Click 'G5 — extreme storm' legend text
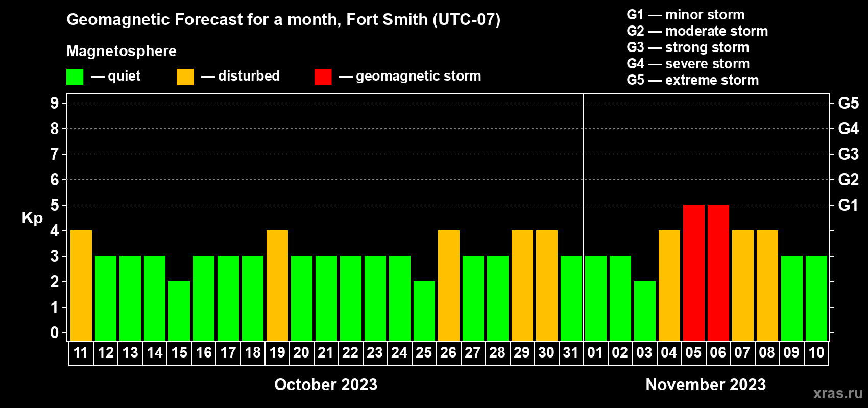This screenshot has width=868, height=408. (693, 80)
